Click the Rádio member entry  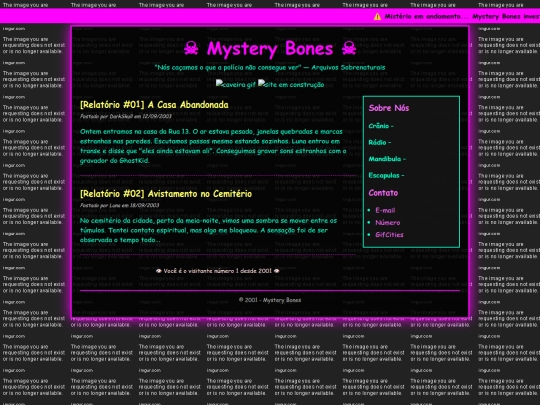380,142
